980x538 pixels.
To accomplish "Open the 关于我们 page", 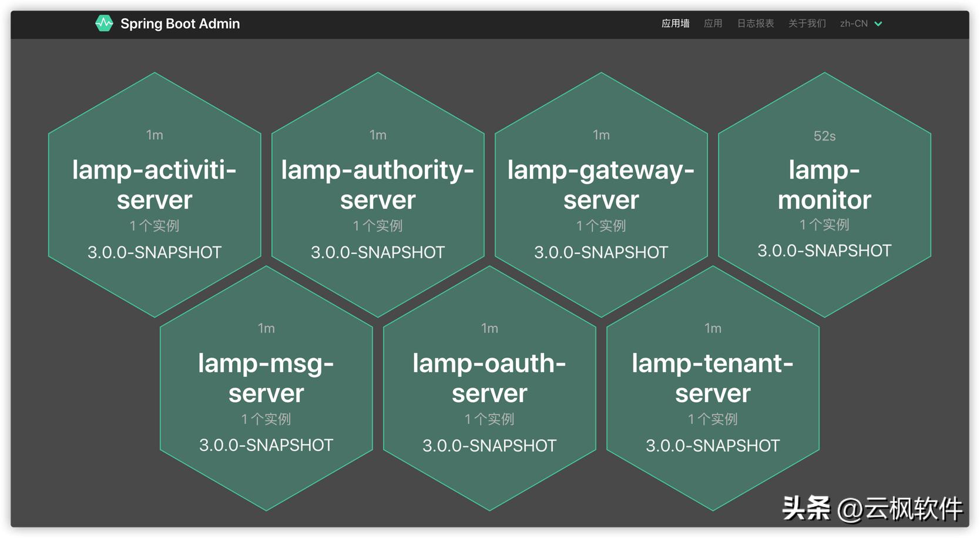I will (x=807, y=24).
